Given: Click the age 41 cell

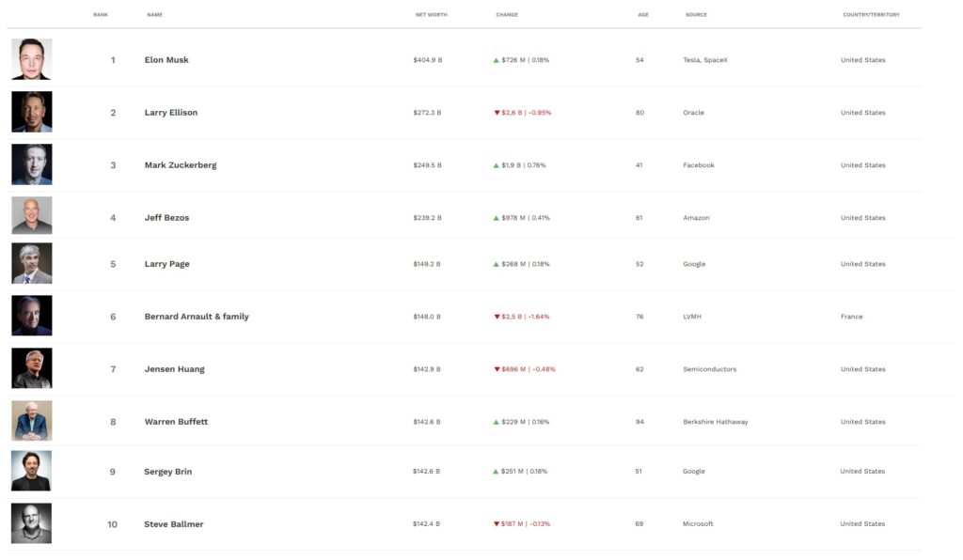Looking at the screenshot, I should (x=639, y=165).
